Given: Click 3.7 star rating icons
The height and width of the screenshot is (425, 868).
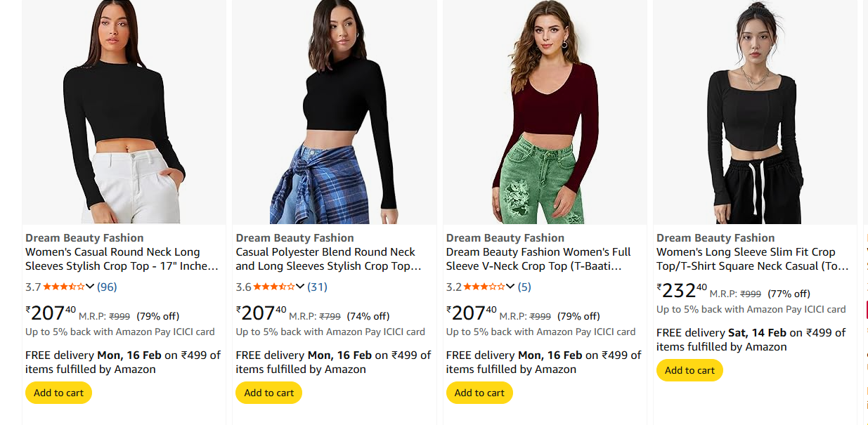Looking at the screenshot, I should click(x=64, y=287).
